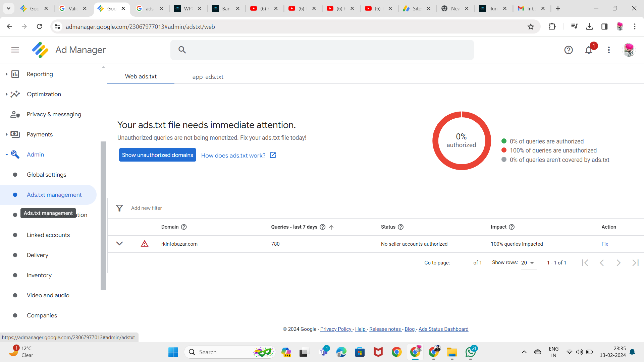The height and width of the screenshot is (362, 644).
Task: Switch to the app-ads.txt tab
Action: coord(208,77)
